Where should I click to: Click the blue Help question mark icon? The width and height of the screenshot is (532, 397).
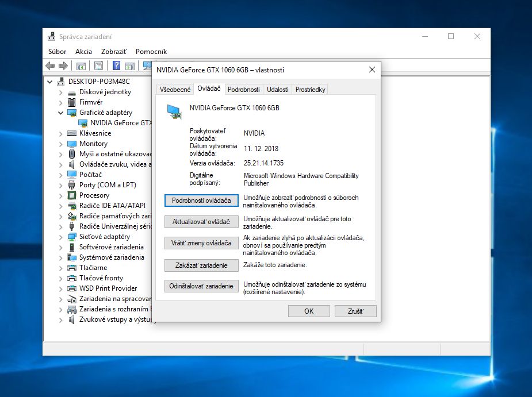pyautogui.click(x=116, y=65)
